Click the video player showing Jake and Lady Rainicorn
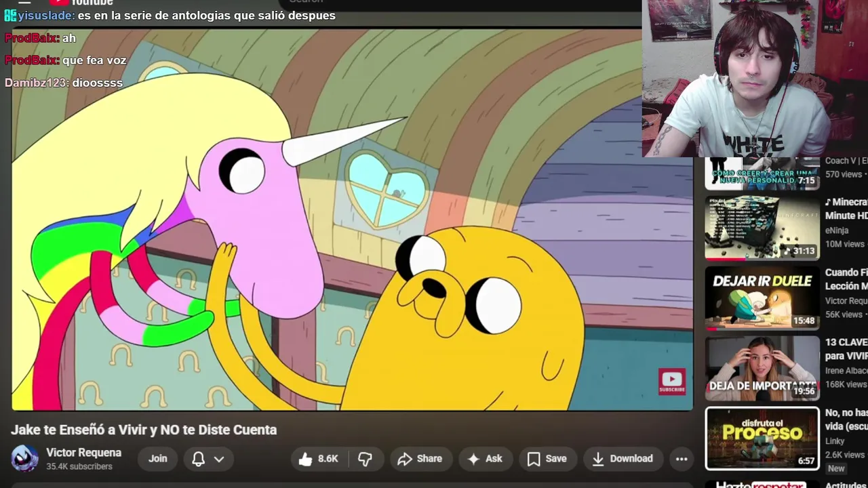The image size is (868, 488). click(353, 220)
